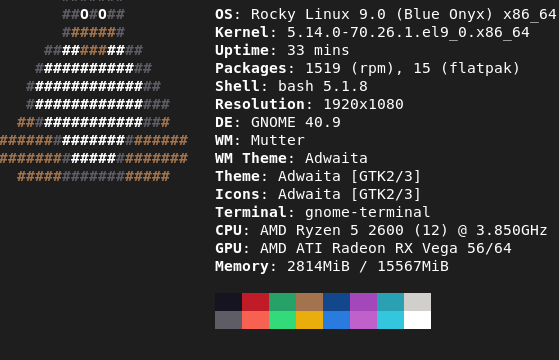Click the bright green color block

282,320
